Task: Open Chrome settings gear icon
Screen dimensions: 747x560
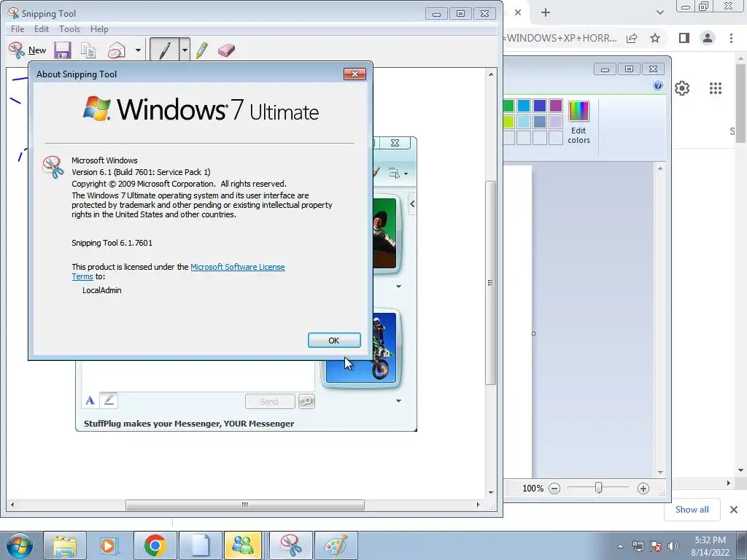Action: click(x=682, y=88)
